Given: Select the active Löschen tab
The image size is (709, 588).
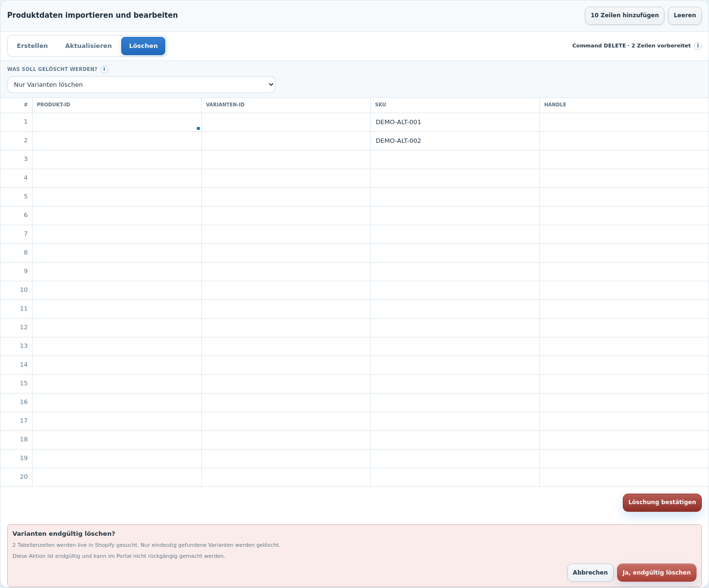Looking at the screenshot, I should (x=143, y=46).
